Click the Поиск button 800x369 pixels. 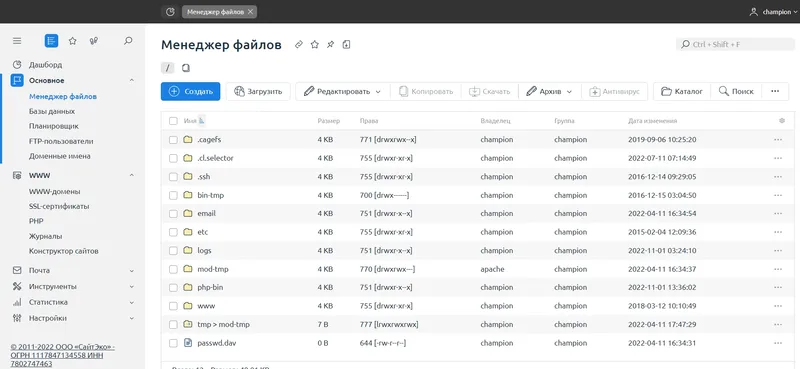point(736,91)
